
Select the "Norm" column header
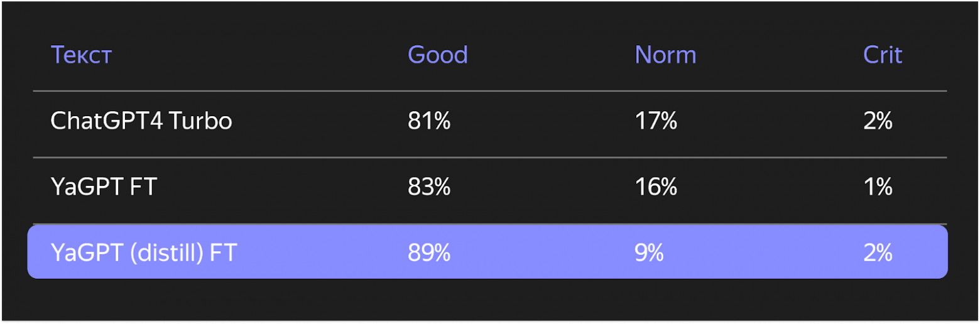(665, 55)
